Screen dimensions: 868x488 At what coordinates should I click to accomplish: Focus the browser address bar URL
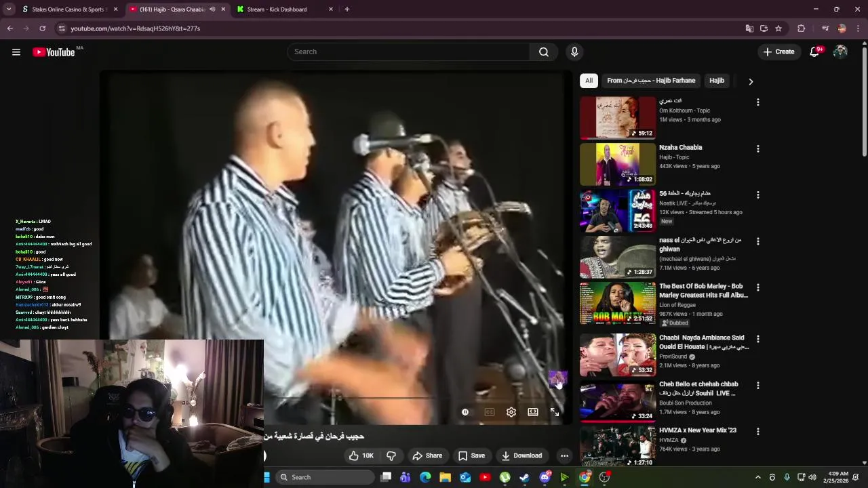pyautogui.click(x=136, y=28)
